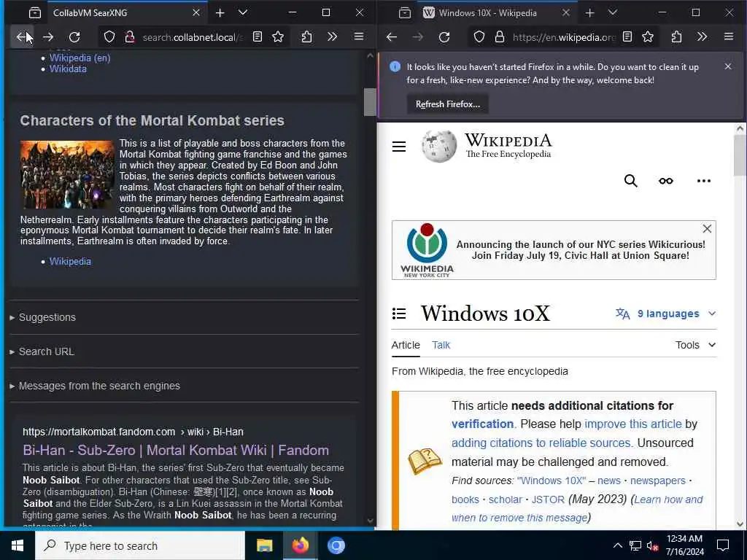Reload the Wikipedia page
The image size is (747, 560).
[x=444, y=36]
